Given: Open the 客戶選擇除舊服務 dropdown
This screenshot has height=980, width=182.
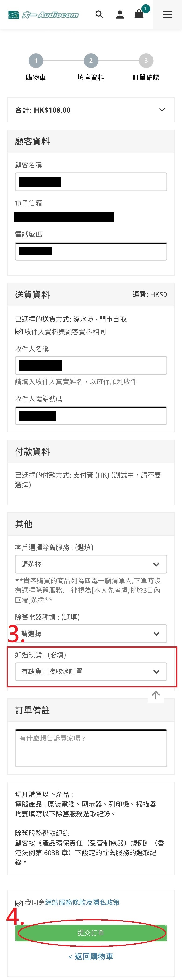Looking at the screenshot, I should pyautogui.click(x=91, y=564).
